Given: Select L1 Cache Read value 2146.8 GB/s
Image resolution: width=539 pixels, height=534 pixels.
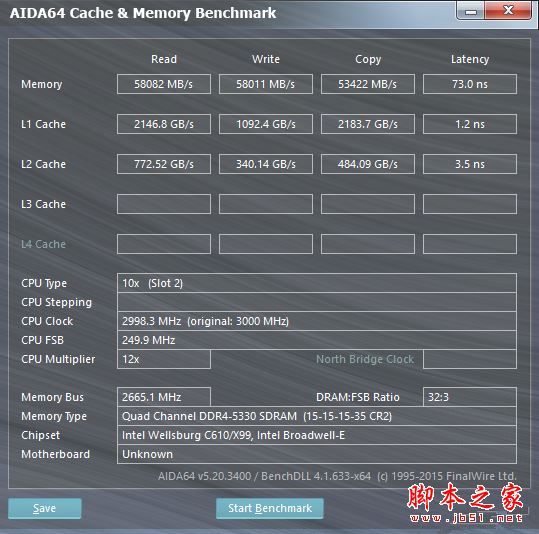Looking at the screenshot, I should click(164, 124).
